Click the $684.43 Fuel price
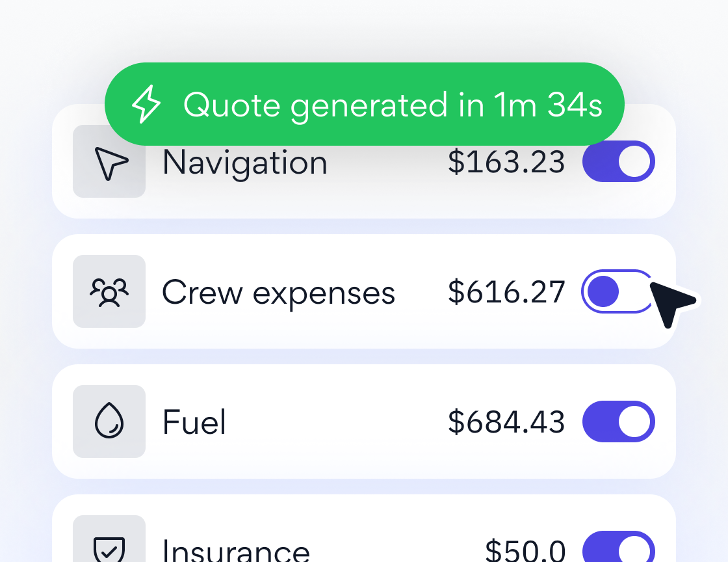The width and height of the screenshot is (728, 562). (x=506, y=422)
